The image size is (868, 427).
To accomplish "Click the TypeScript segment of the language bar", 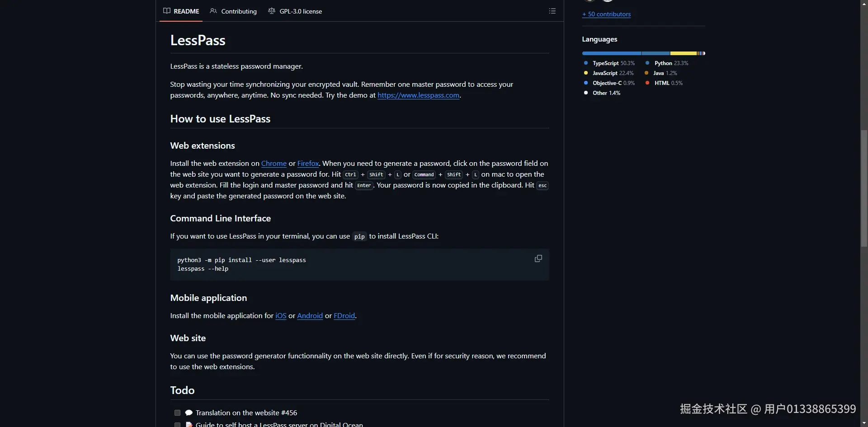I will tap(612, 53).
